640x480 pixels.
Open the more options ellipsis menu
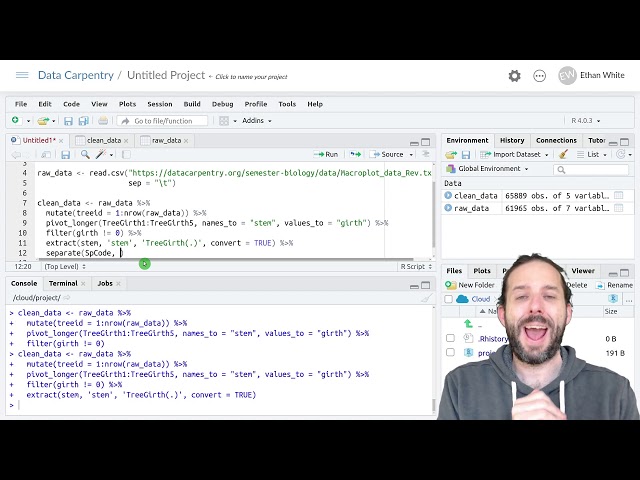[x=540, y=76]
